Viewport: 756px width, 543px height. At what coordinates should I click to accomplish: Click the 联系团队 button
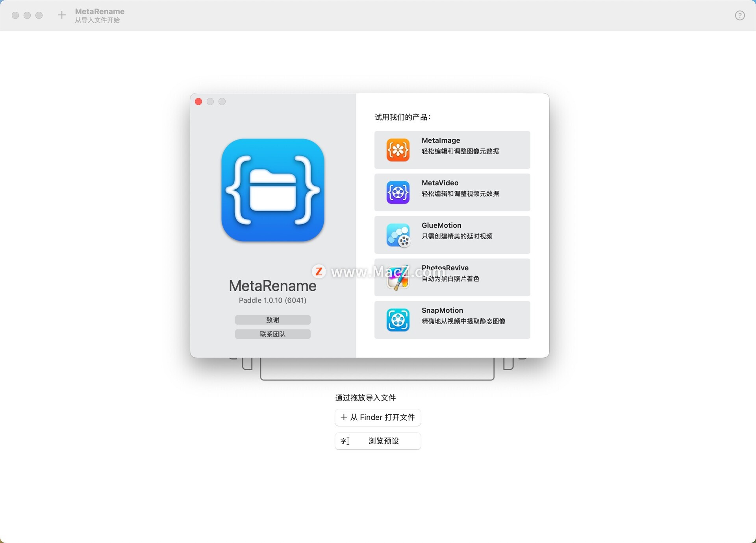click(x=272, y=334)
